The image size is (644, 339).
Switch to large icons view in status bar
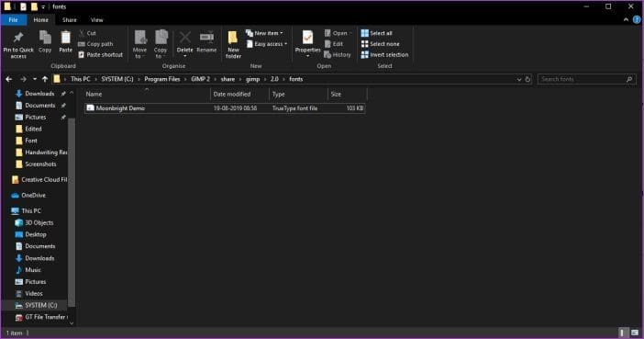point(635,333)
